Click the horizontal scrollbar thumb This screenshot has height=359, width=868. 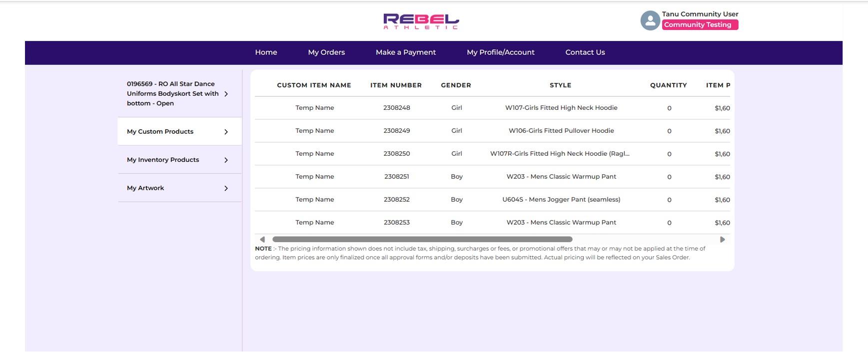click(422, 240)
